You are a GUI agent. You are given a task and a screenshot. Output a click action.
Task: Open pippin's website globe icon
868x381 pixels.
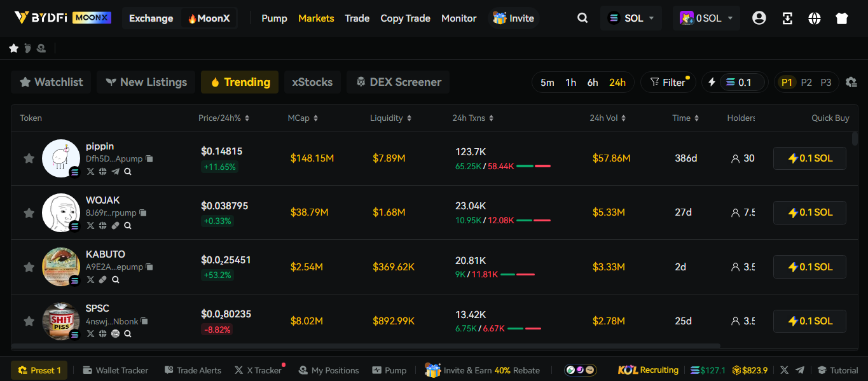[103, 171]
